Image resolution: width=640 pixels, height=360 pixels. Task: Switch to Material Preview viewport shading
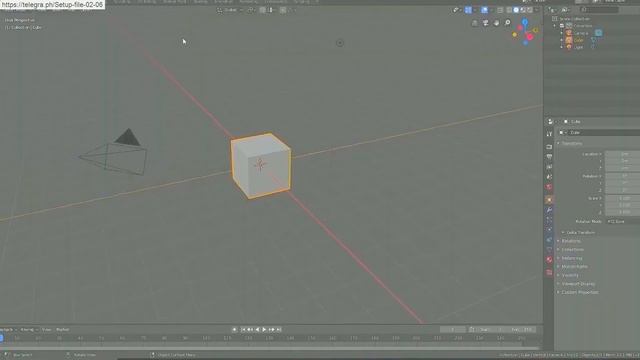(x=523, y=10)
